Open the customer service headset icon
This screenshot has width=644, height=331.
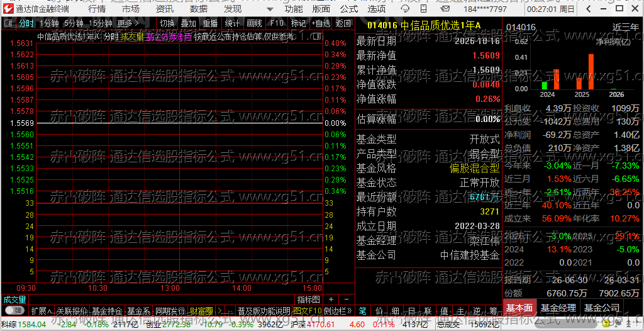click(406, 9)
